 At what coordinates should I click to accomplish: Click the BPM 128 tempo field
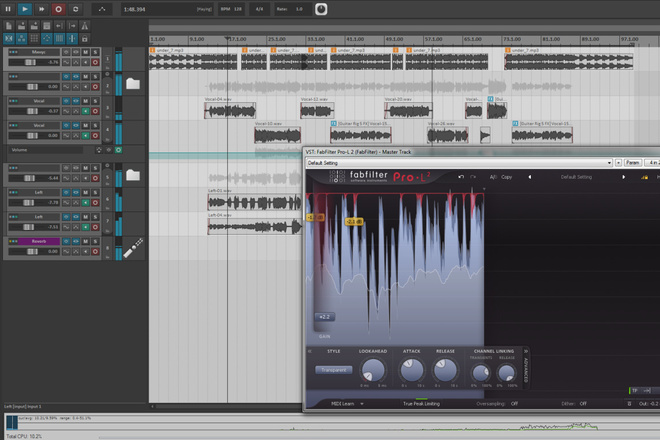[231, 9]
